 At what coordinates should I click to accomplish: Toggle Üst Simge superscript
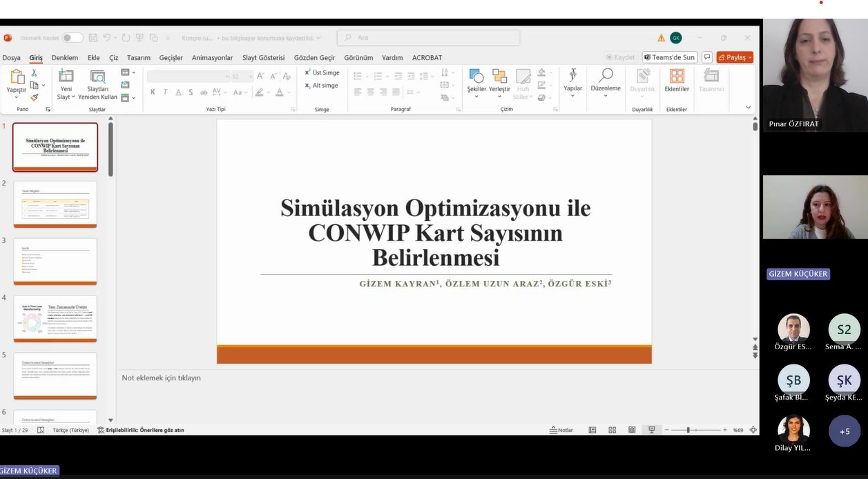(322, 72)
